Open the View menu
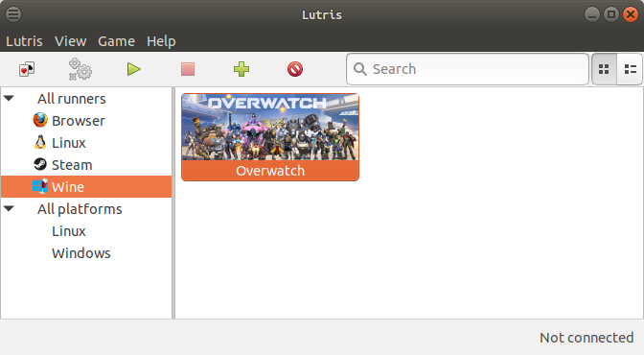Screen dimensions: 644x355 click(x=71, y=41)
